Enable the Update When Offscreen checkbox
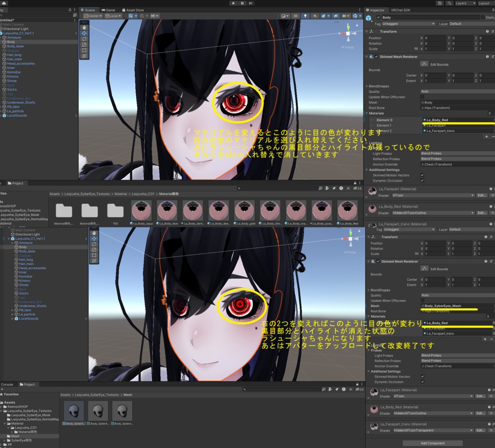 pyautogui.click(x=422, y=97)
